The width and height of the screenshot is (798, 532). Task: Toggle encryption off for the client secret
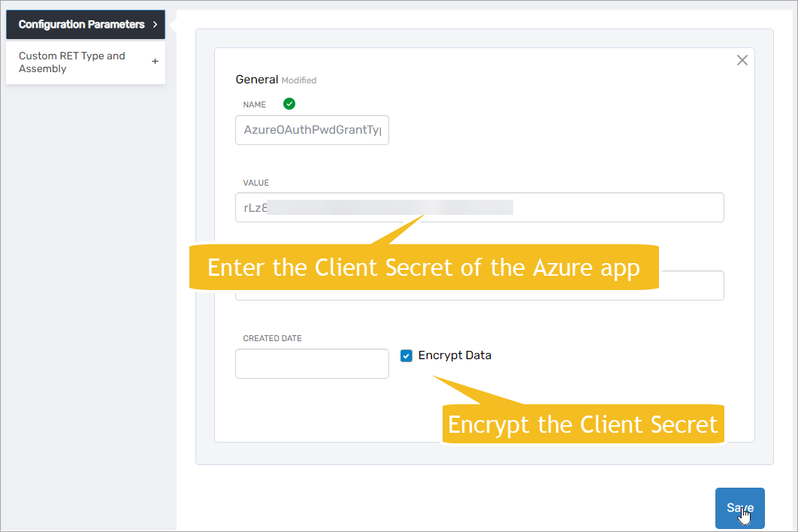tap(407, 355)
